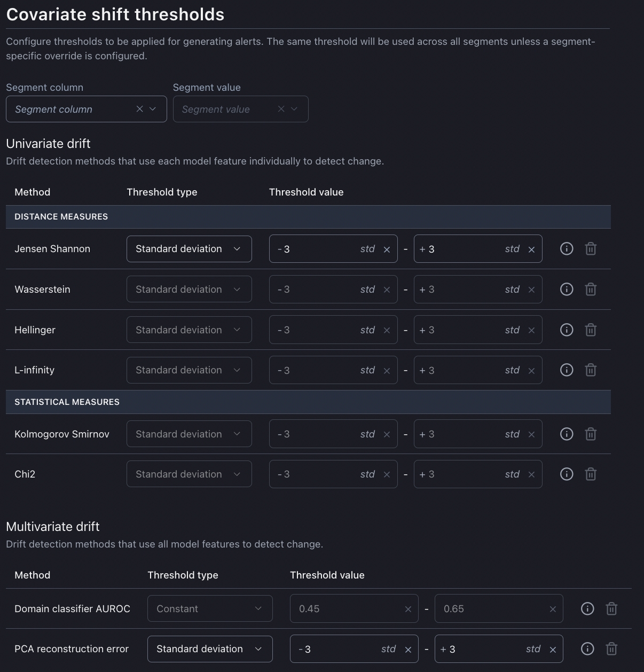Clear Jensen Shannon lower threshold value

(387, 249)
